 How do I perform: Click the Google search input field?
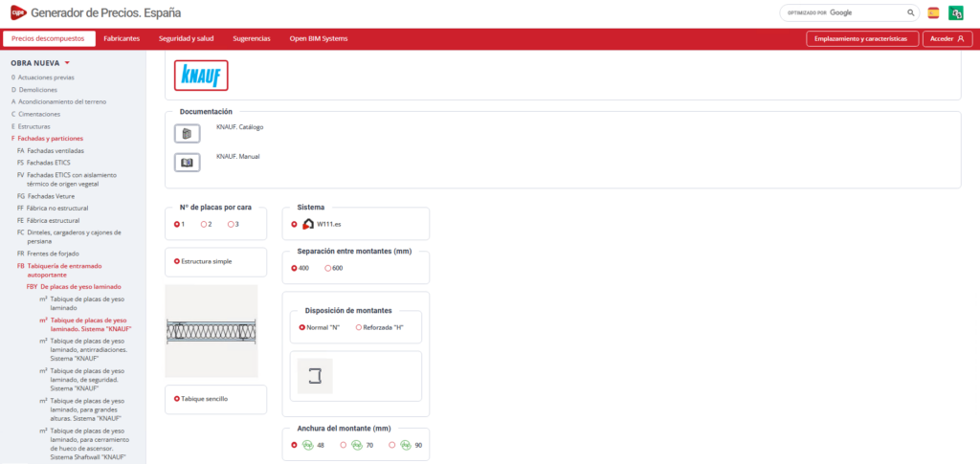click(x=842, y=12)
